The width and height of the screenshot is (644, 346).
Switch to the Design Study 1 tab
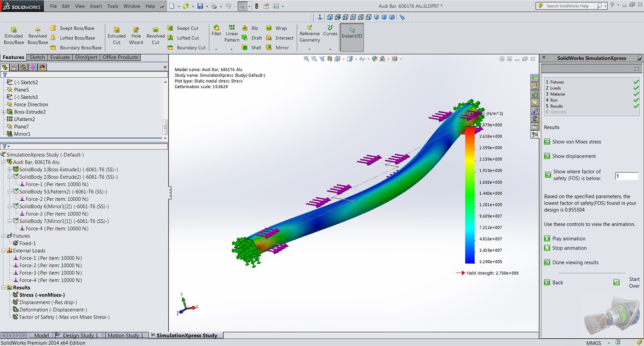coord(80,335)
